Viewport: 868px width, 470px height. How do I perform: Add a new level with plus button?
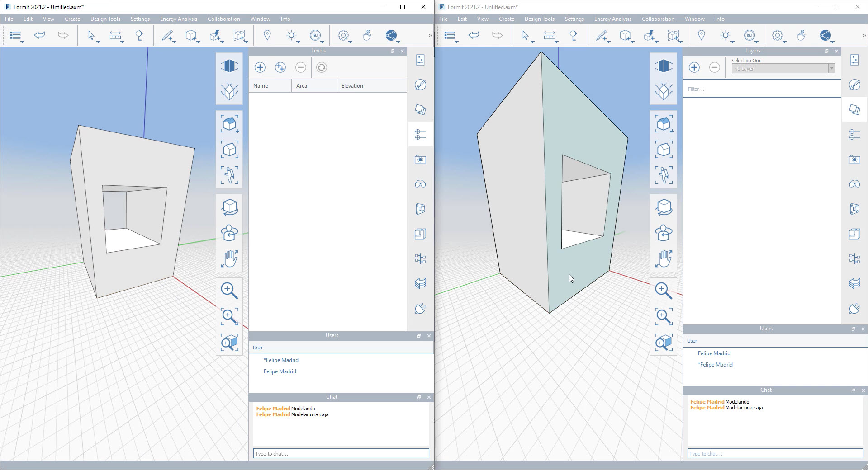click(260, 67)
